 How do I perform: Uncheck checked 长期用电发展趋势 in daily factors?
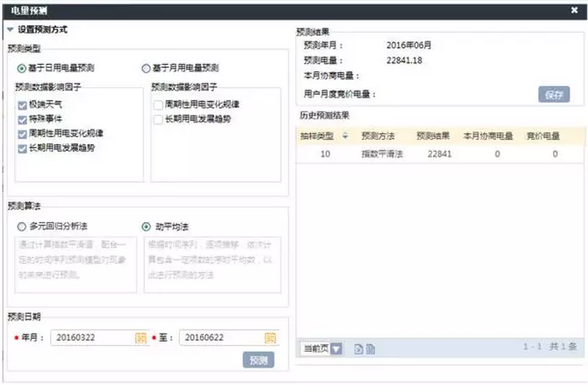[22, 149]
